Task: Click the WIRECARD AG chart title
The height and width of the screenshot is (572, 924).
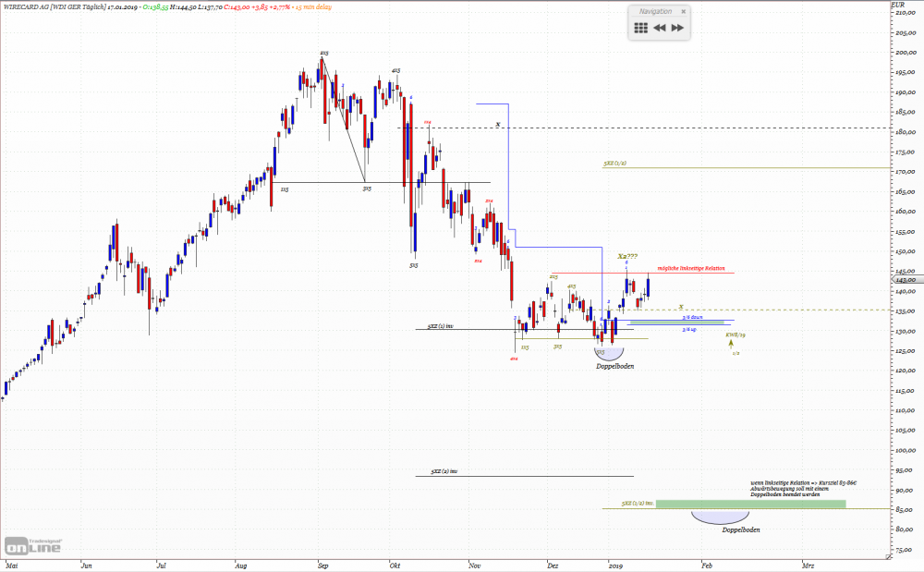Action: pyautogui.click(x=55, y=7)
